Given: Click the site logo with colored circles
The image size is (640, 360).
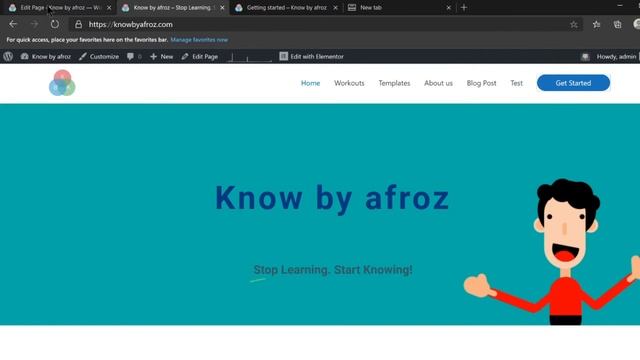Looking at the screenshot, I should point(62,83).
